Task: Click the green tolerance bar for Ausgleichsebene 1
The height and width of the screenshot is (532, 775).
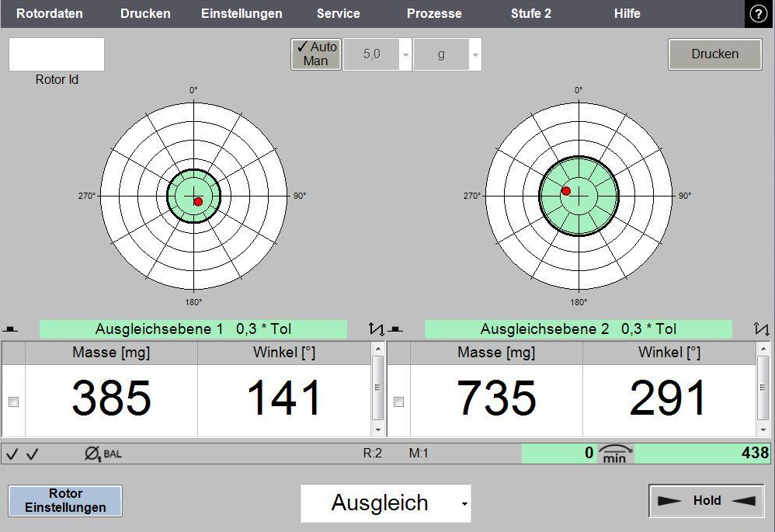Action: (194, 329)
